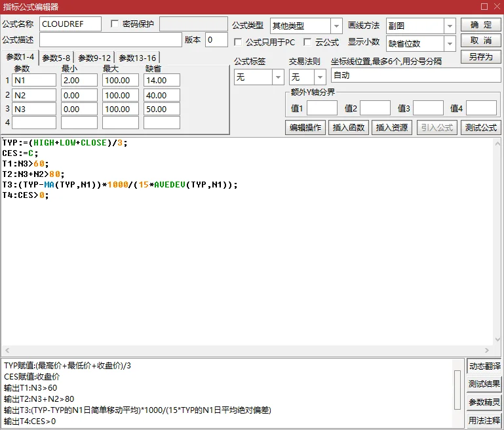Expand the 画线方法 dropdown
Image resolution: width=504 pixels, height=430 pixels.
tap(450, 26)
